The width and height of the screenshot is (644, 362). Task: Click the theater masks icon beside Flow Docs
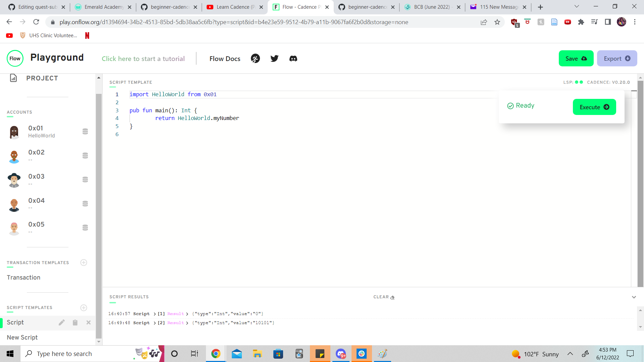point(255,58)
